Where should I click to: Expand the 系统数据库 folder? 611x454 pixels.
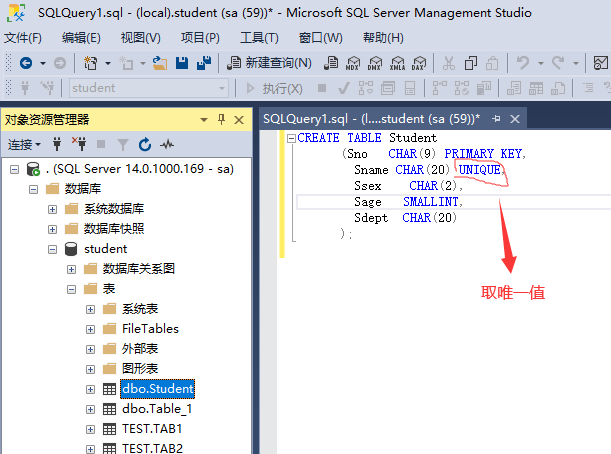pos(52,209)
